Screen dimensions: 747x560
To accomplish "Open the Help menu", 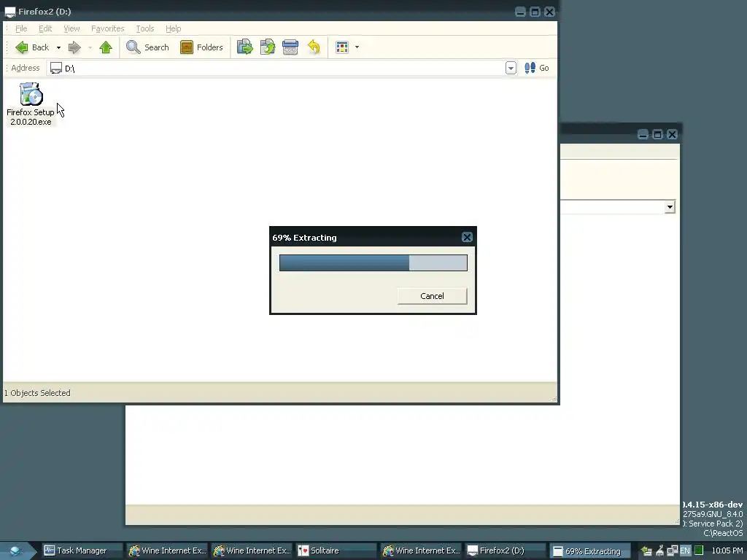I will (174, 28).
